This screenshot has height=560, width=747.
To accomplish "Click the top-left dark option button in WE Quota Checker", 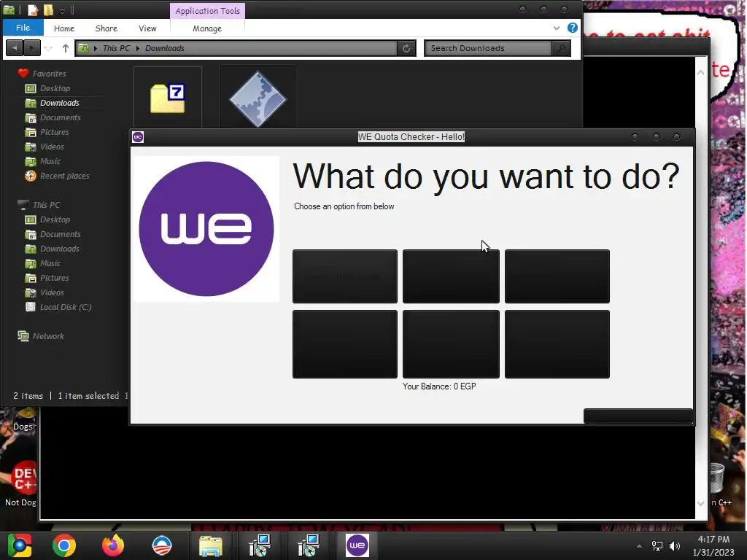I will [345, 276].
